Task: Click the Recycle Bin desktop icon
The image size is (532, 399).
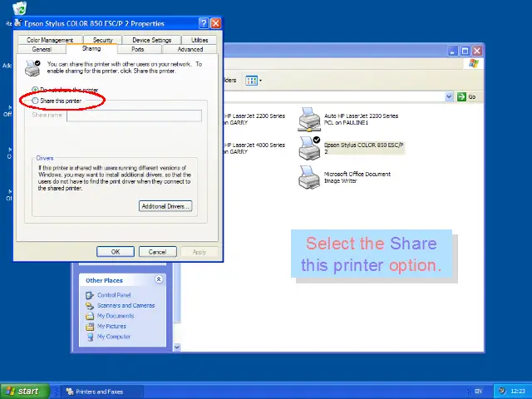Action: point(19,8)
